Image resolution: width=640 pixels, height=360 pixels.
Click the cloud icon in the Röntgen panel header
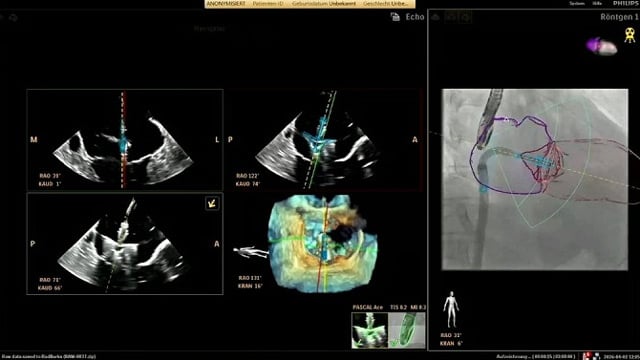click(x=436, y=17)
